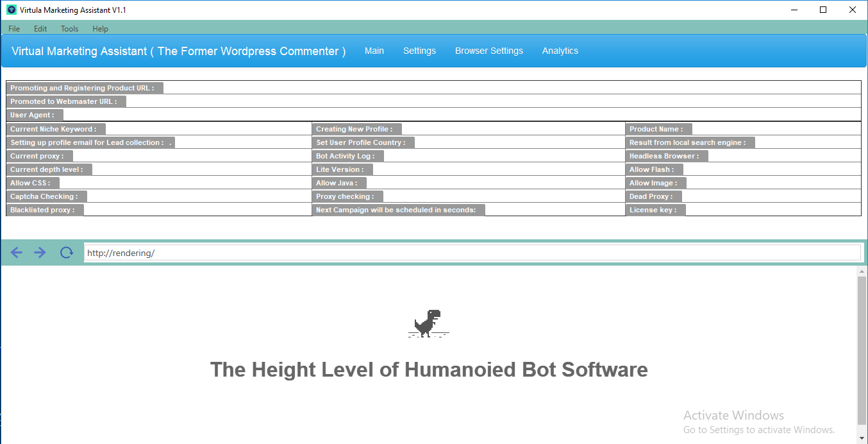Click the Allow Flash label
868x444 pixels.
(x=653, y=169)
